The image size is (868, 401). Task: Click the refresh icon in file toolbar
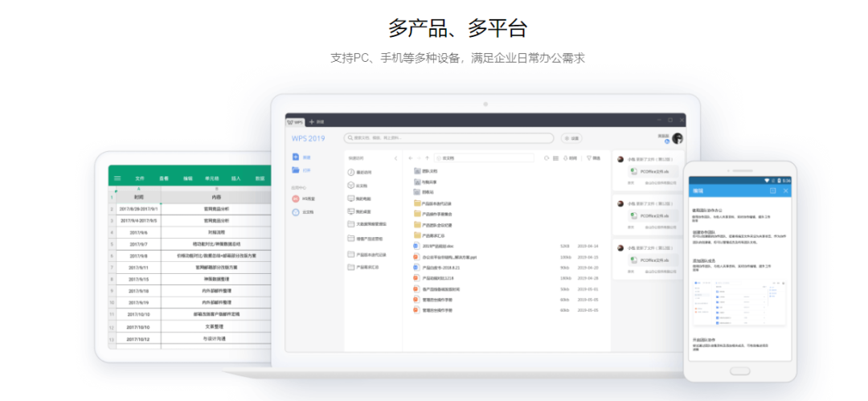pos(547,158)
